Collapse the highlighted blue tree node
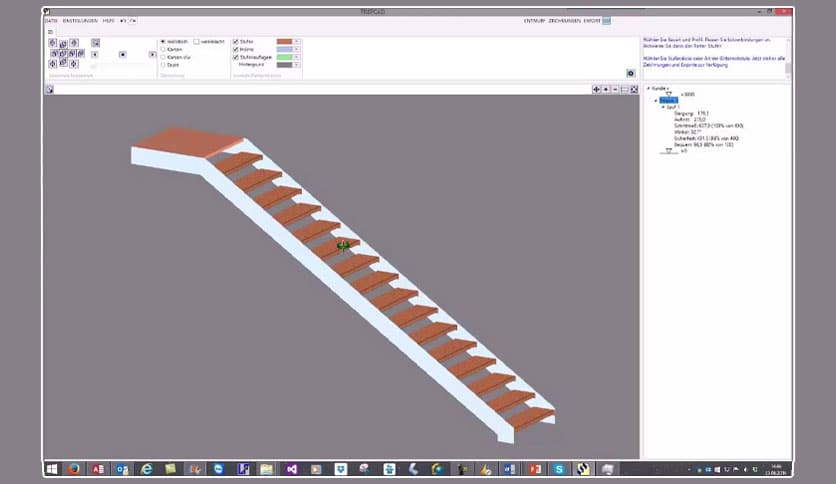836x484 pixels. pyautogui.click(x=656, y=100)
